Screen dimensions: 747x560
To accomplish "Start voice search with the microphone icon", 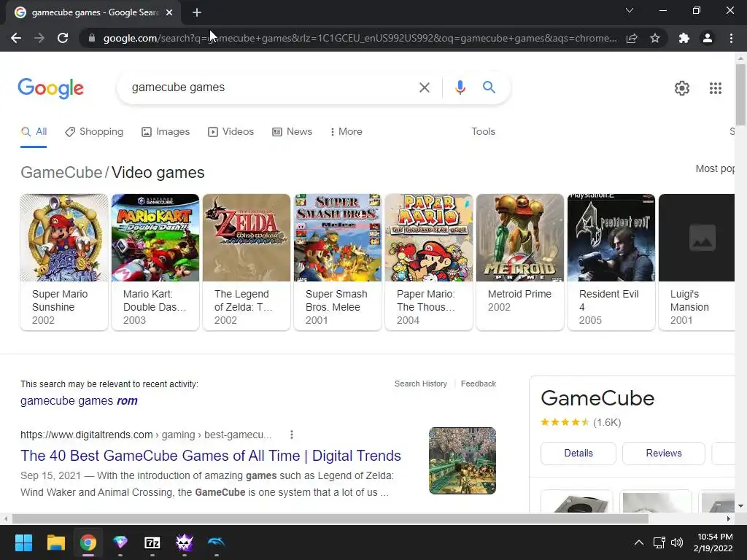I will coord(460,87).
